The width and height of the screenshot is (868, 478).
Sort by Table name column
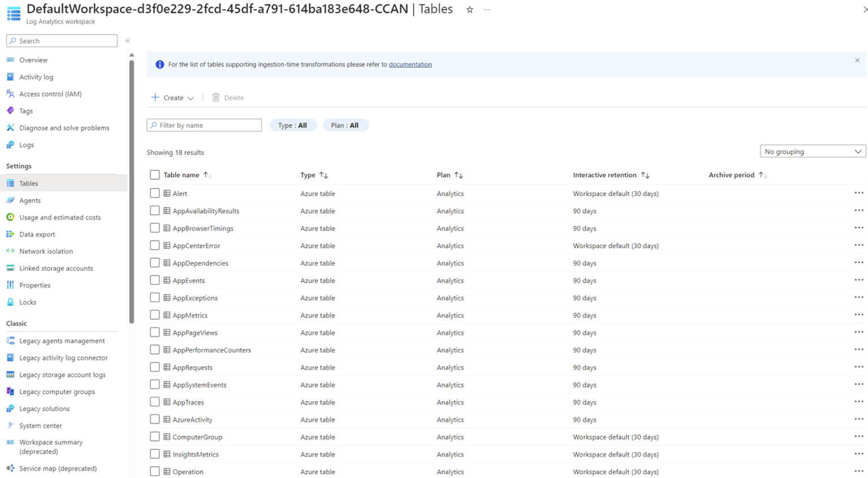tap(188, 175)
